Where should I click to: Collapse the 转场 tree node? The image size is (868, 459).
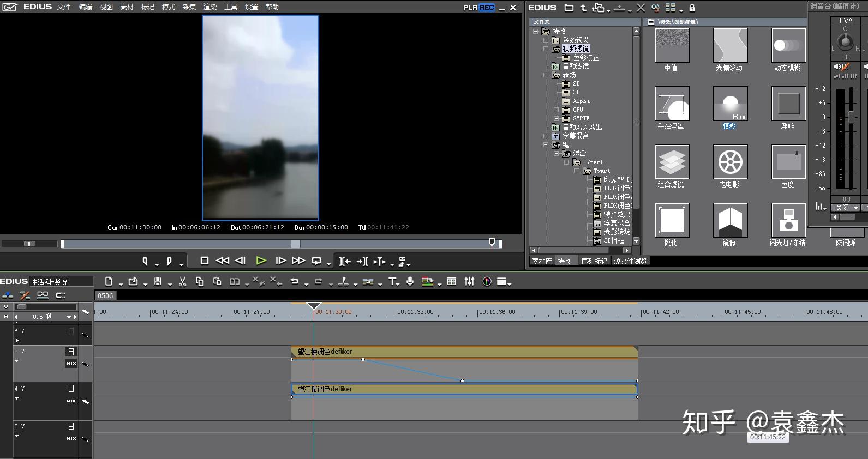coord(546,75)
